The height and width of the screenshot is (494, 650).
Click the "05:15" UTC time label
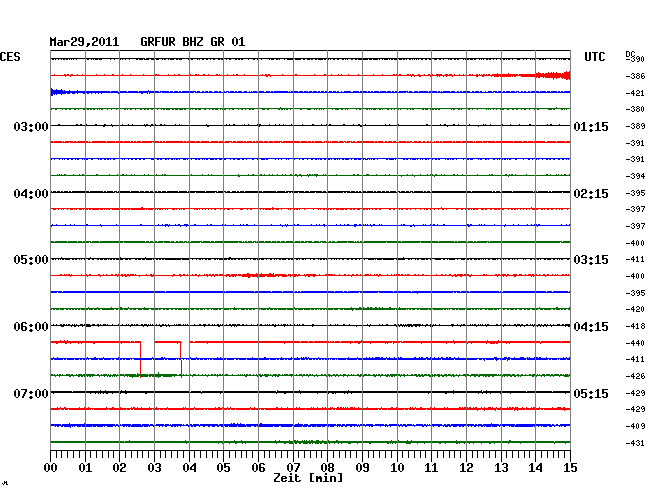pyautogui.click(x=591, y=393)
